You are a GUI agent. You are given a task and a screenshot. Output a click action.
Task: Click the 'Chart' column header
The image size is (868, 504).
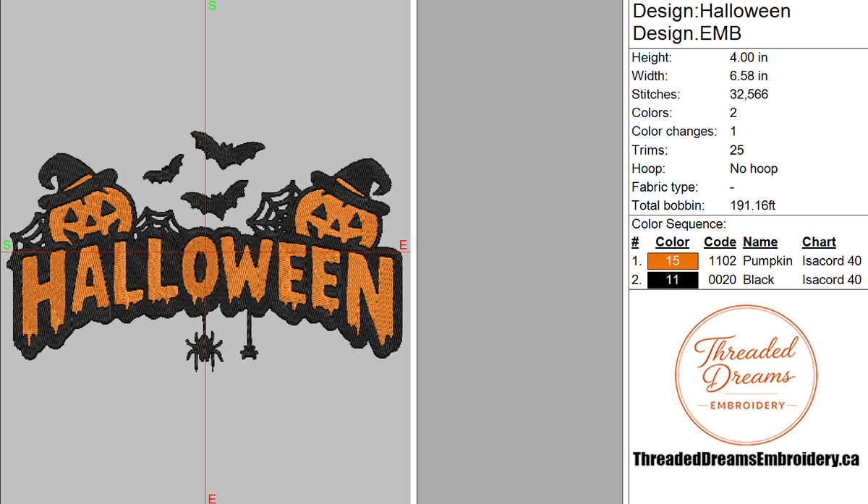click(819, 242)
